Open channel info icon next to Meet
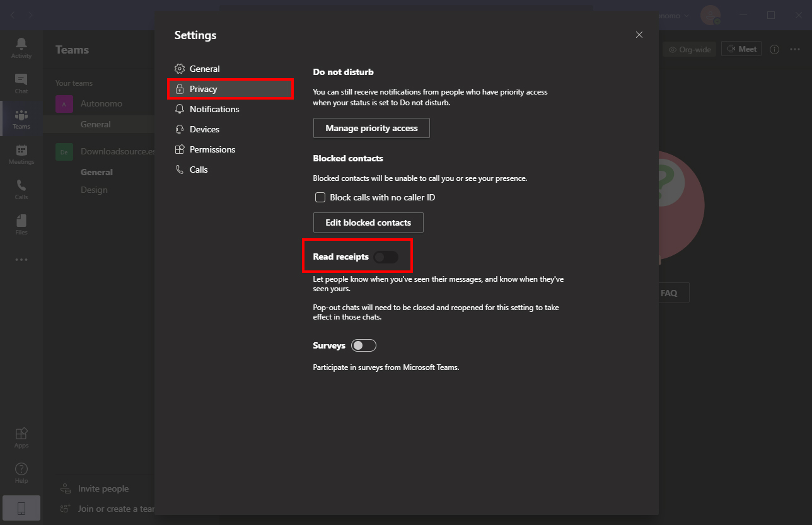Image resolution: width=812 pixels, height=525 pixels. (x=775, y=49)
